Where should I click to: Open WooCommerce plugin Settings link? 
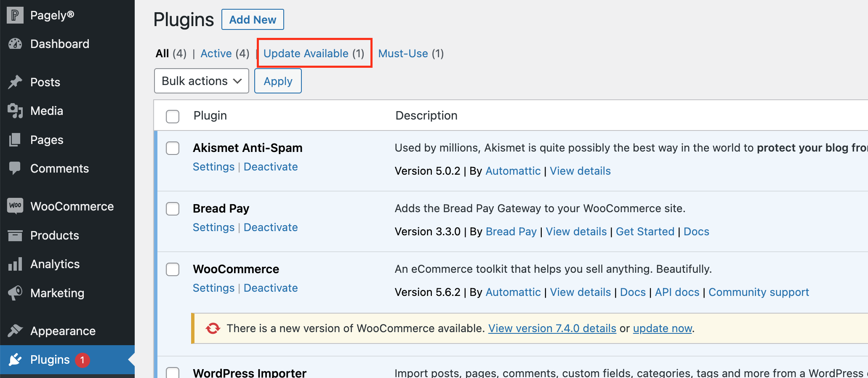pos(213,288)
